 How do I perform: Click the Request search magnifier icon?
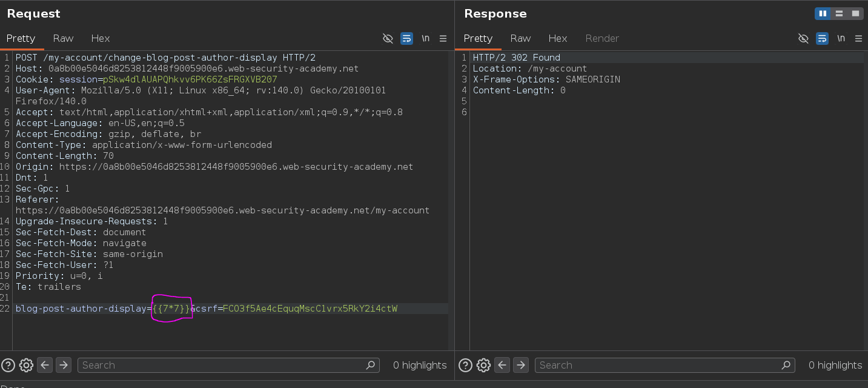click(371, 365)
